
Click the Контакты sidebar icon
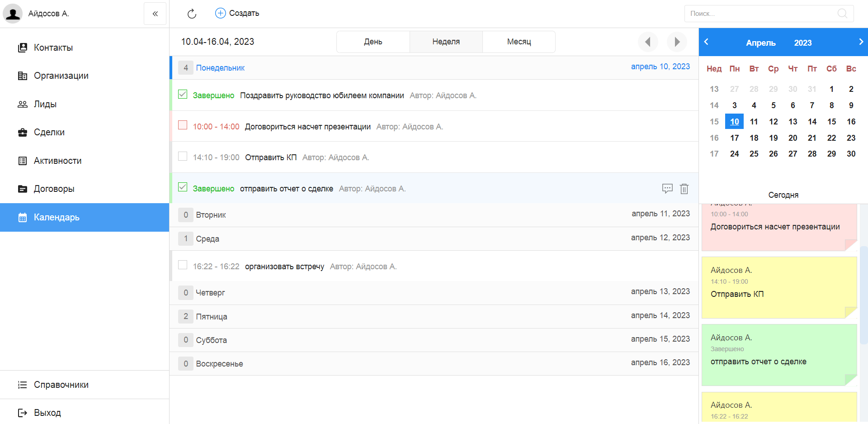tap(23, 48)
